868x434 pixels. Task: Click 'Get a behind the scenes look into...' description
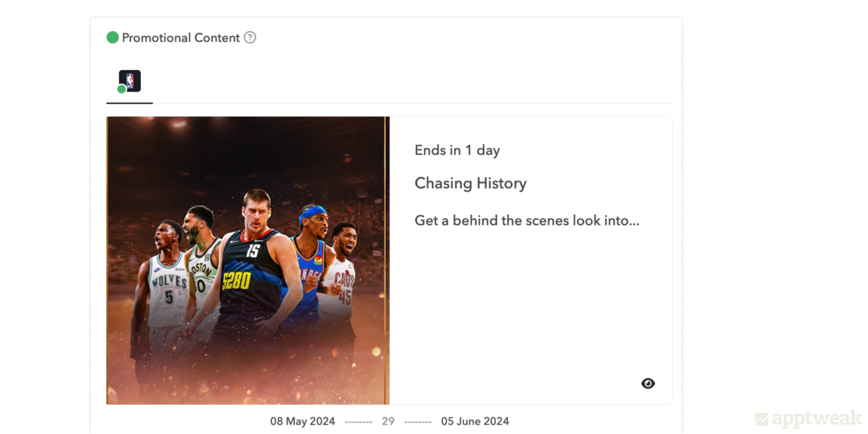(527, 220)
